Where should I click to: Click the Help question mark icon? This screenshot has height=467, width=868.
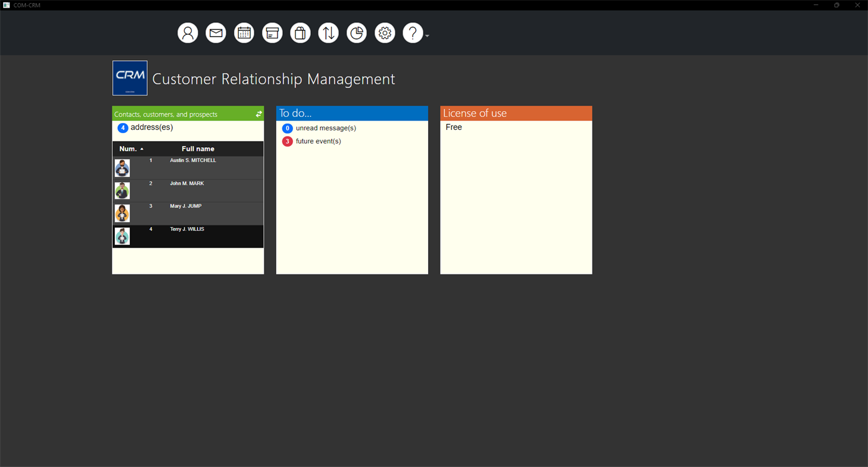coord(413,32)
